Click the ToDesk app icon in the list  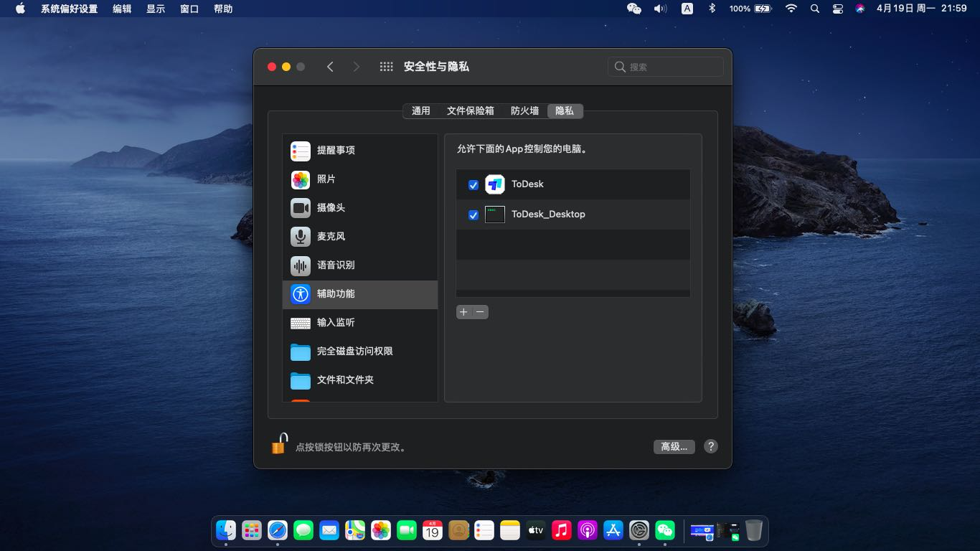[495, 184]
